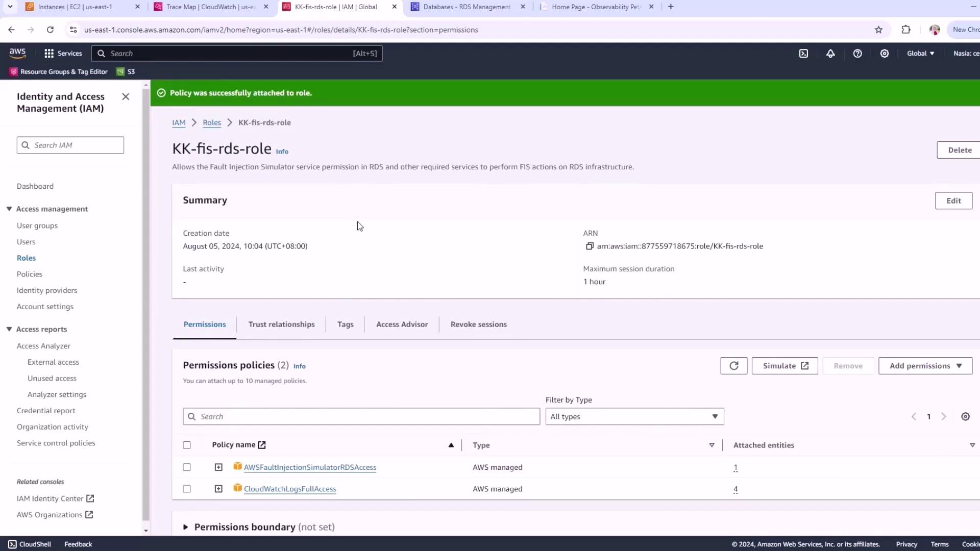The height and width of the screenshot is (551, 980).
Task: Close the IAM navigation panel
Action: click(x=126, y=97)
